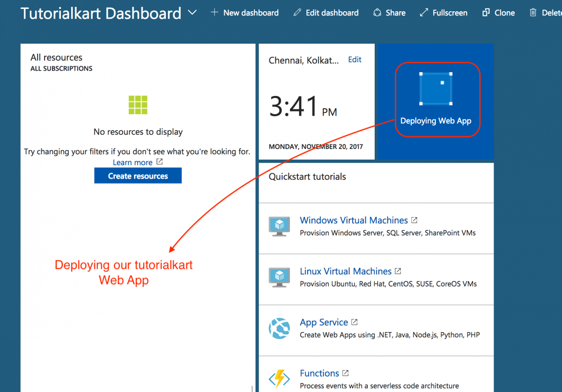Screen dimensions: 562x392
Task: Click the green grid All resources icon
Action: (138, 105)
